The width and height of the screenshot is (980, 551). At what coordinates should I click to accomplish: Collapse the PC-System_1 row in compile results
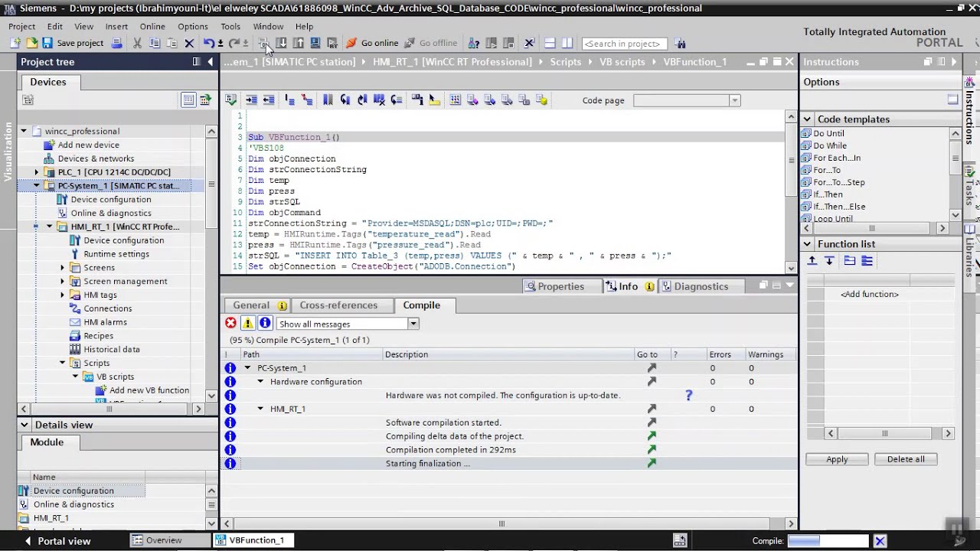coord(247,368)
